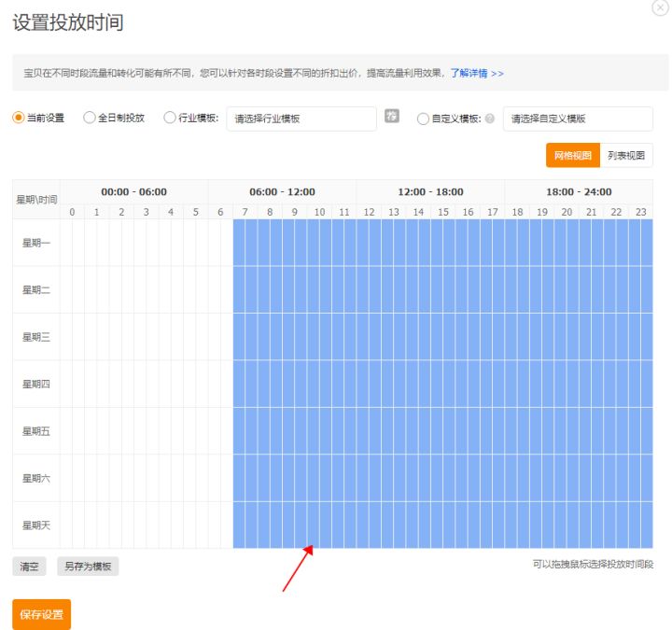
Task: Choose the 自定义模板 radio button
Action: pyautogui.click(x=423, y=119)
